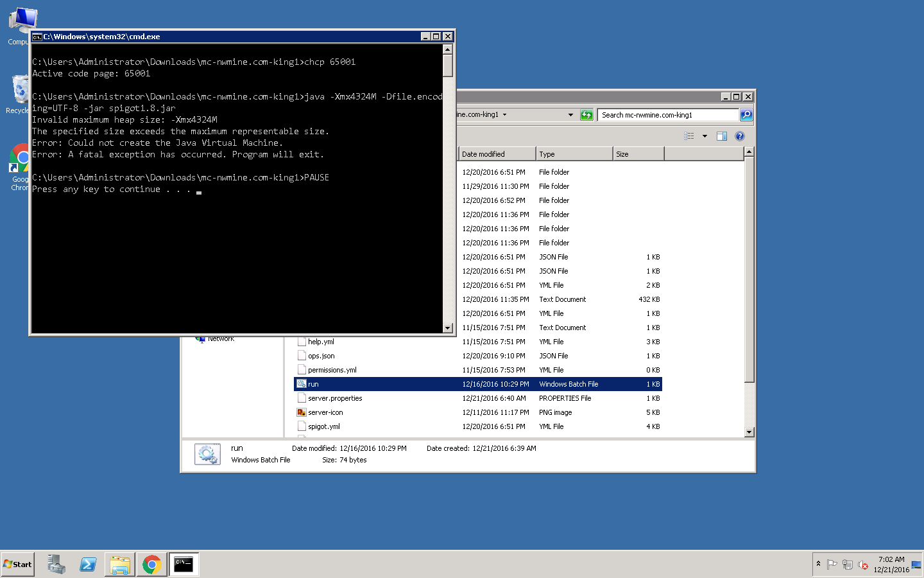Sort files by Size column header
Image resolution: width=924 pixels, height=578 pixels.
pyautogui.click(x=638, y=154)
